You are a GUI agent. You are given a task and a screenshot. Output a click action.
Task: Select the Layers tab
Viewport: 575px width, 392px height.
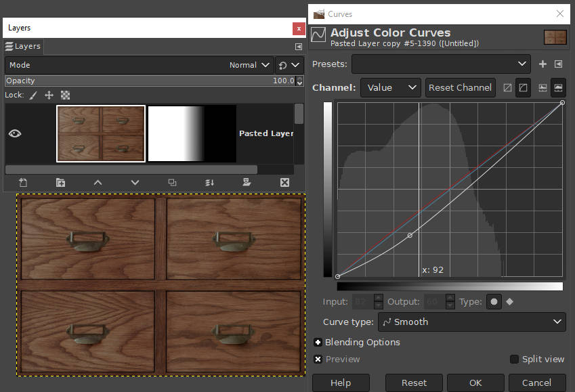(23, 46)
